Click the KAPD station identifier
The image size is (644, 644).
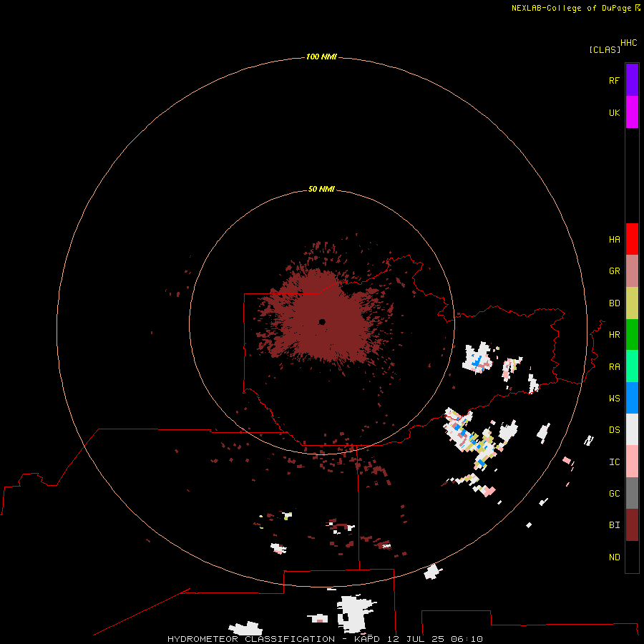367,639
